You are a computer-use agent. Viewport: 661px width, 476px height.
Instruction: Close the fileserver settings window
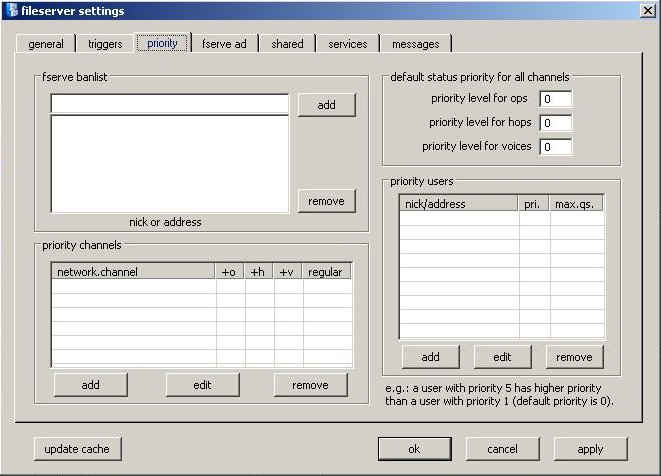tap(647, 11)
